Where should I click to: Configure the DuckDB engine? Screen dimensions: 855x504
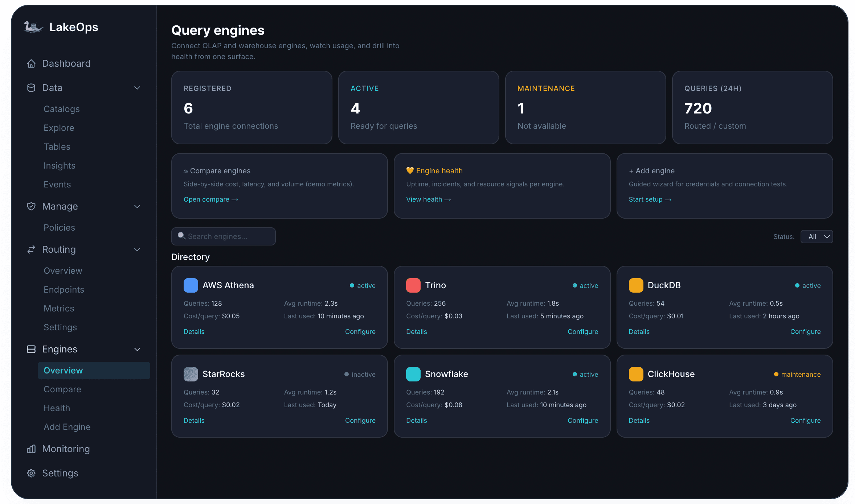click(x=806, y=332)
